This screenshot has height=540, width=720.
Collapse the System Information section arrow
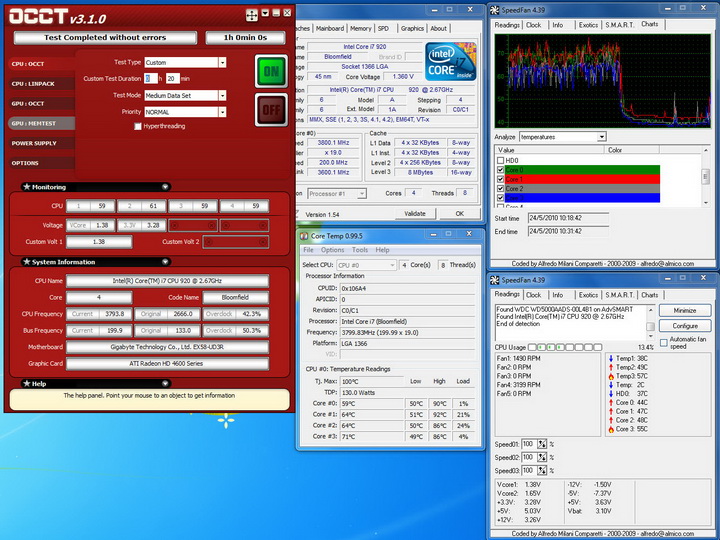(165, 261)
